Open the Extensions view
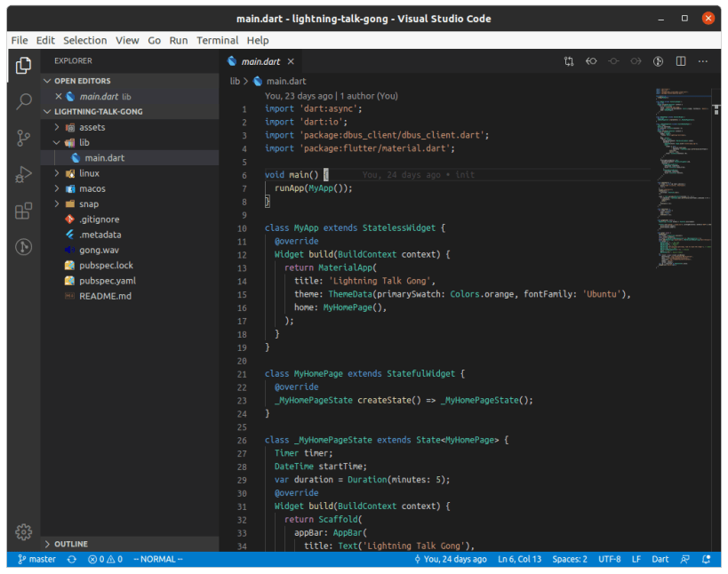728x574 pixels. tap(24, 211)
